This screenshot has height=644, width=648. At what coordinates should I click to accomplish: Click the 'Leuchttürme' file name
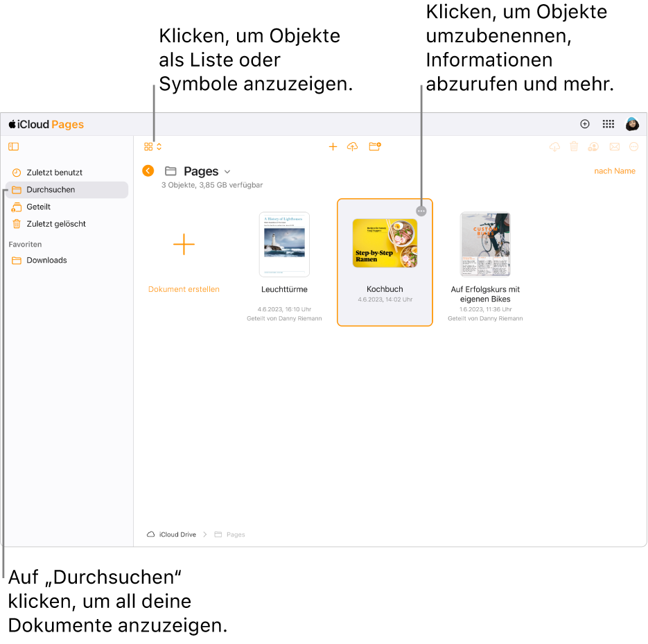pyautogui.click(x=284, y=289)
